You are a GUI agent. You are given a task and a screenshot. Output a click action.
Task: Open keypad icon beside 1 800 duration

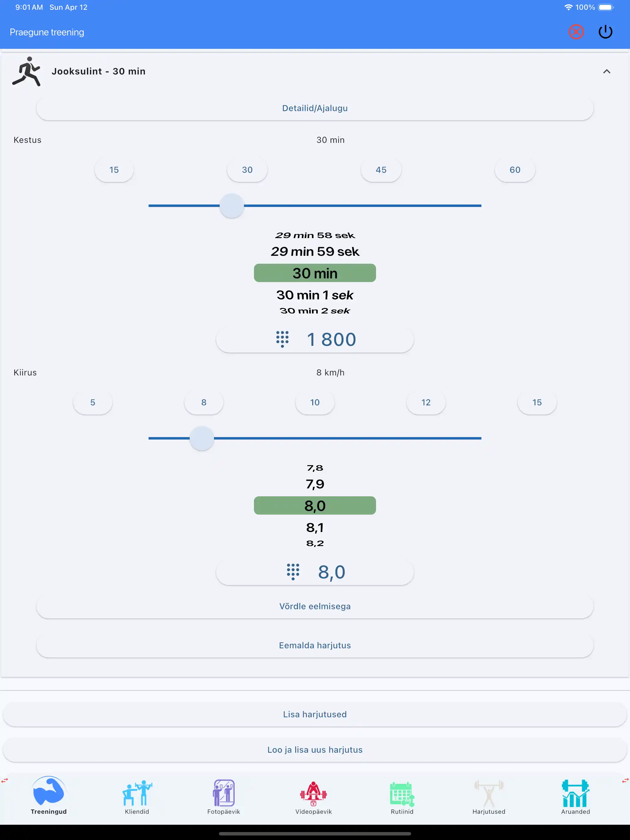282,339
